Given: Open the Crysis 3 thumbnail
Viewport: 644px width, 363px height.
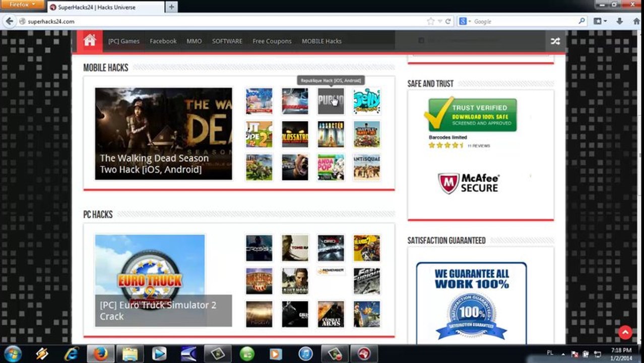Looking at the screenshot, I should (x=259, y=248).
